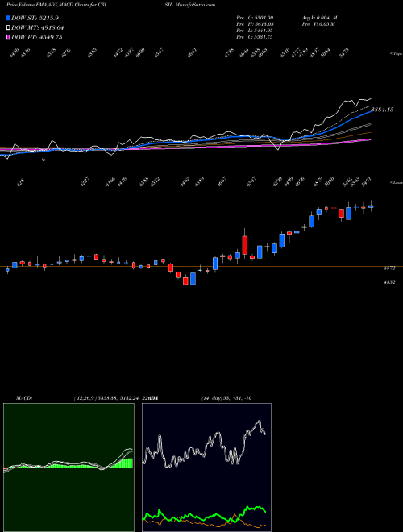Click the blue DOW ST legend swatch
Screen dimensions: 403x532
[x=8, y=18]
